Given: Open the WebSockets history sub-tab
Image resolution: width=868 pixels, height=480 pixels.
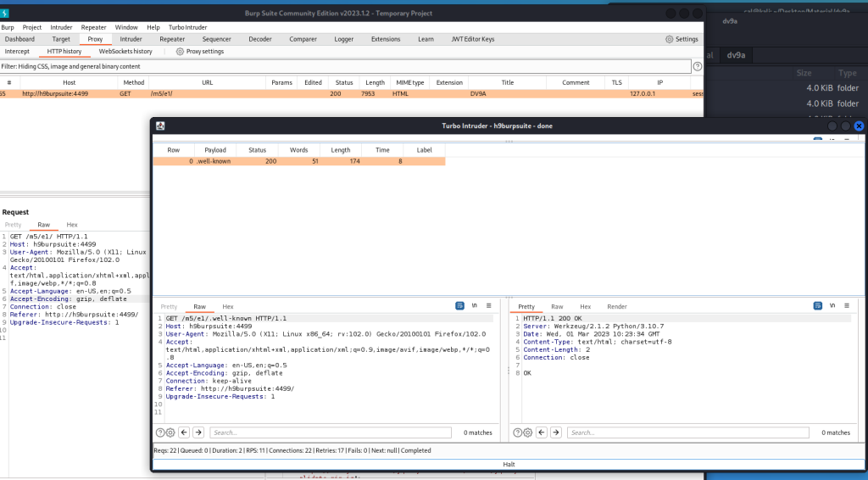Looking at the screenshot, I should pyautogui.click(x=125, y=52).
